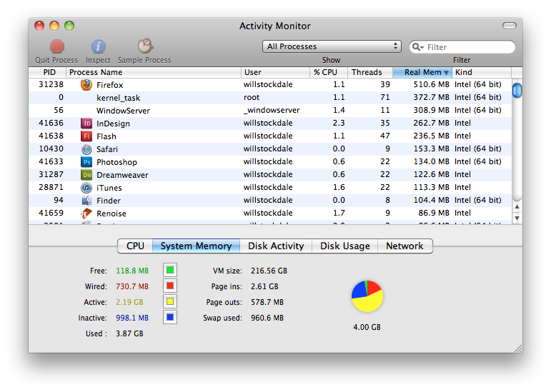Click the VM size 216.56 GB value

[x=269, y=271]
